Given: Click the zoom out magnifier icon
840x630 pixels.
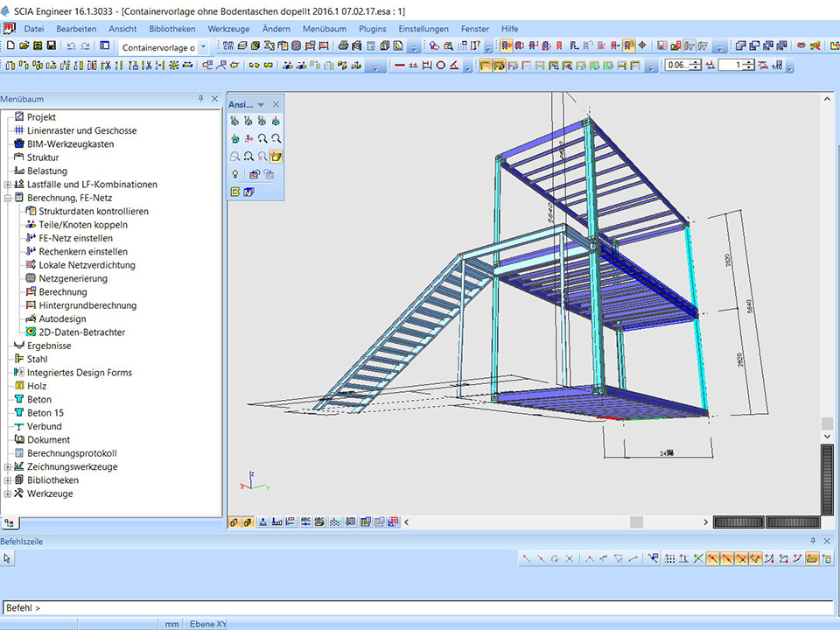Looking at the screenshot, I should 276,138.
